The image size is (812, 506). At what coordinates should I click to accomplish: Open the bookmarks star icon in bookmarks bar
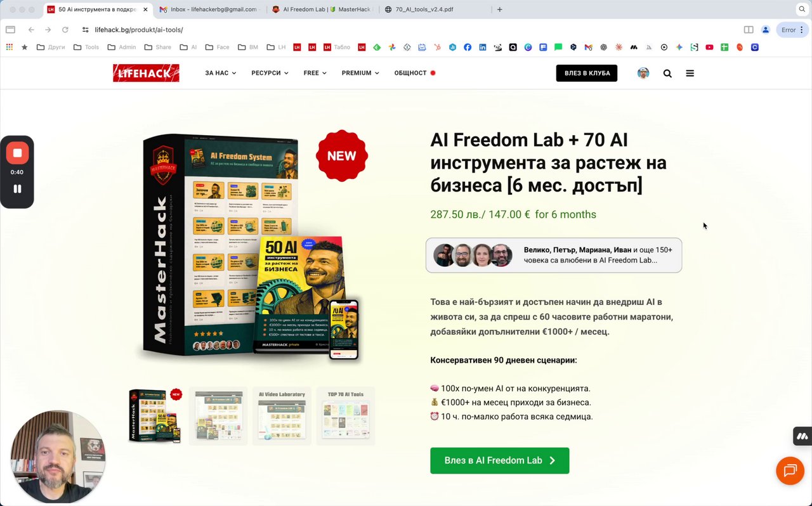(x=24, y=47)
